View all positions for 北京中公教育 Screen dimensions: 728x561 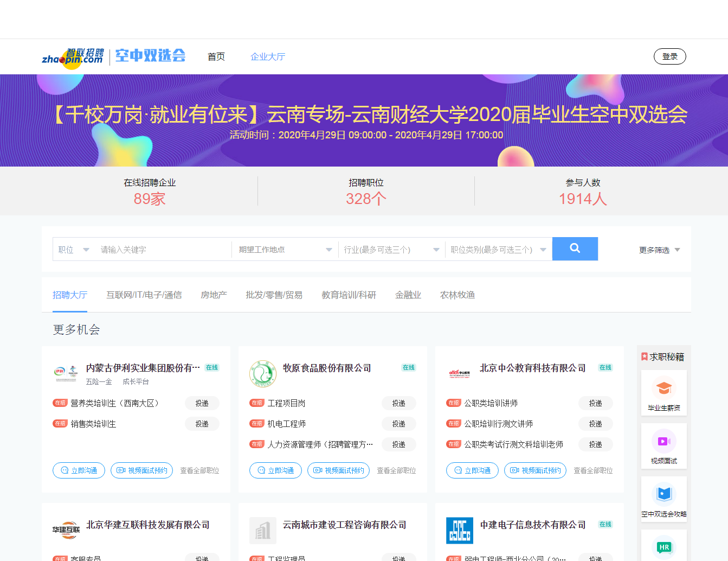(593, 470)
